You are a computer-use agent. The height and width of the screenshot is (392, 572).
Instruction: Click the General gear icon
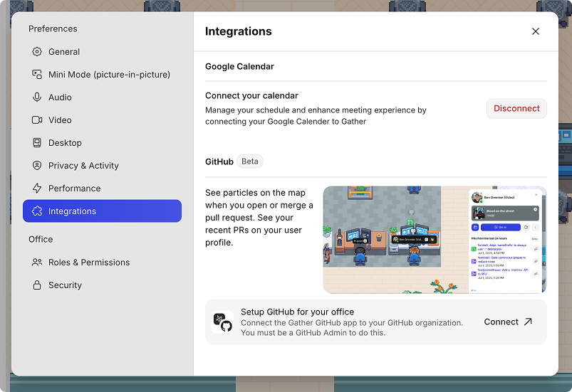[x=37, y=52]
